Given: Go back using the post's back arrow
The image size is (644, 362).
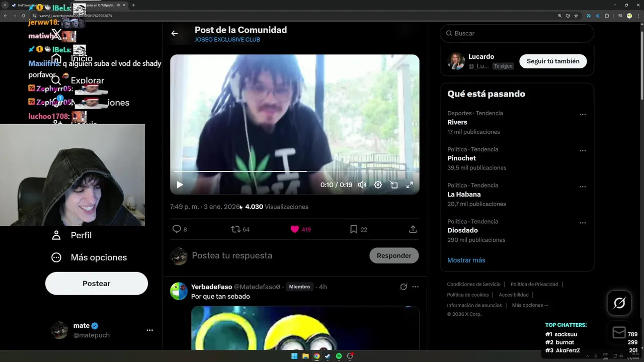Looking at the screenshot, I should [x=175, y=33].
